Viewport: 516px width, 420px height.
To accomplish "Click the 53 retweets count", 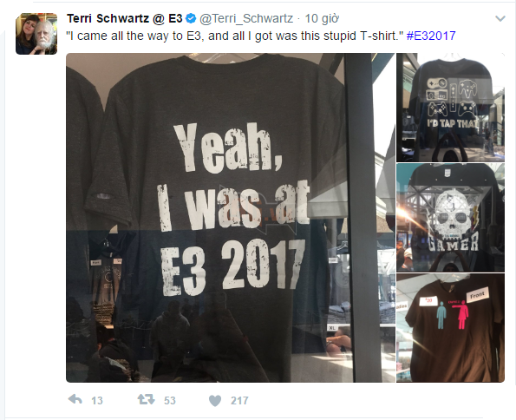I will coord(170,401).
